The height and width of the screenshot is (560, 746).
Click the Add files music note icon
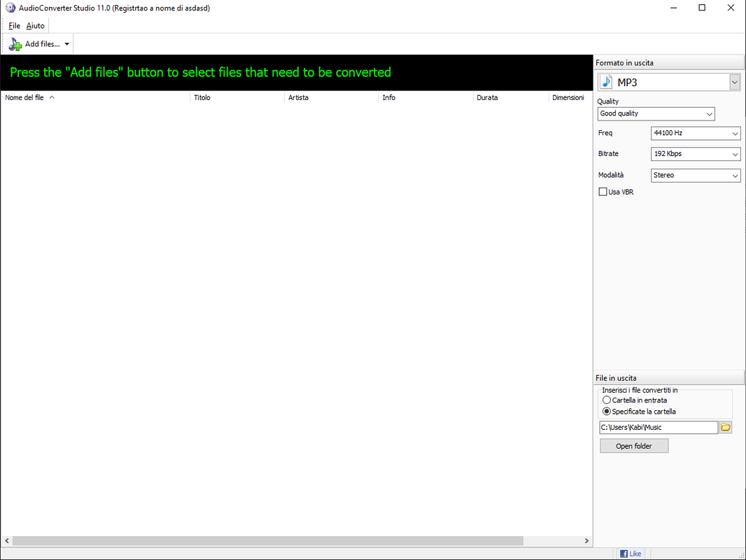point(15,44)
